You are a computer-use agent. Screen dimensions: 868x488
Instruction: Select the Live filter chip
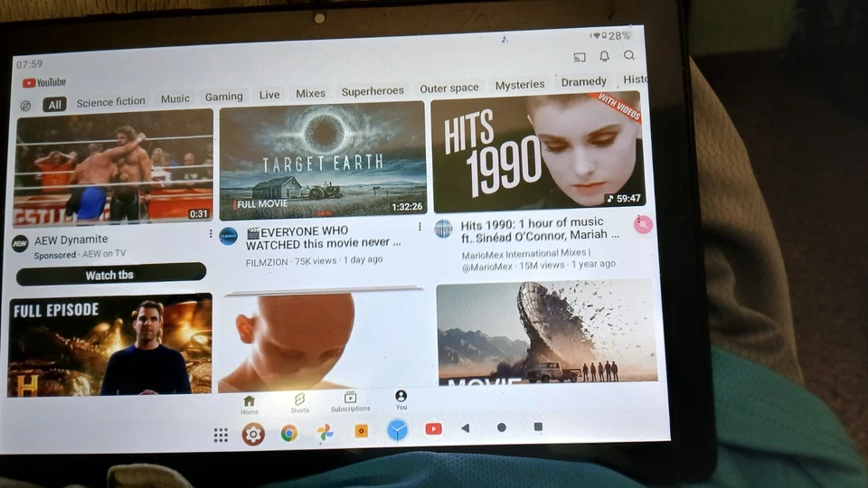(x=269, y=95)
